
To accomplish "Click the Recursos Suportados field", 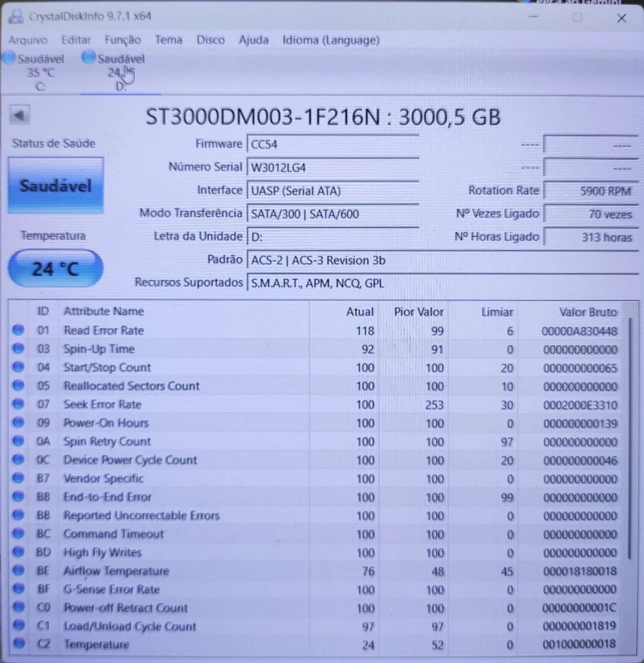I will [442, 283].
